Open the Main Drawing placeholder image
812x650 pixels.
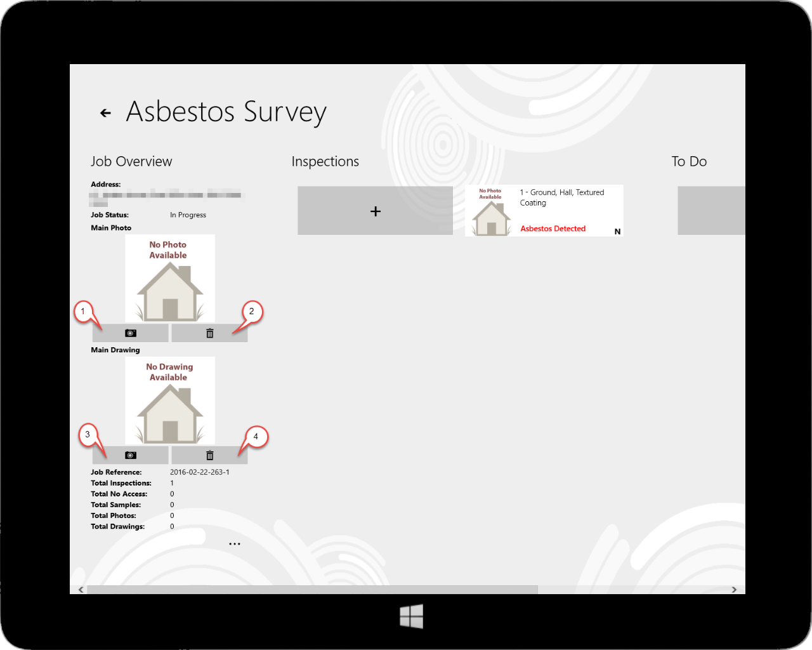pyautogui.click(x=170, y=401)
